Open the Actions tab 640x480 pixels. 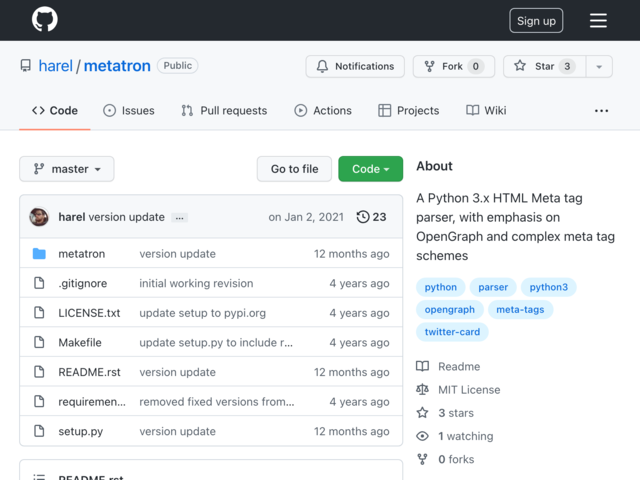pyautogui.click(x=323, y=111)
